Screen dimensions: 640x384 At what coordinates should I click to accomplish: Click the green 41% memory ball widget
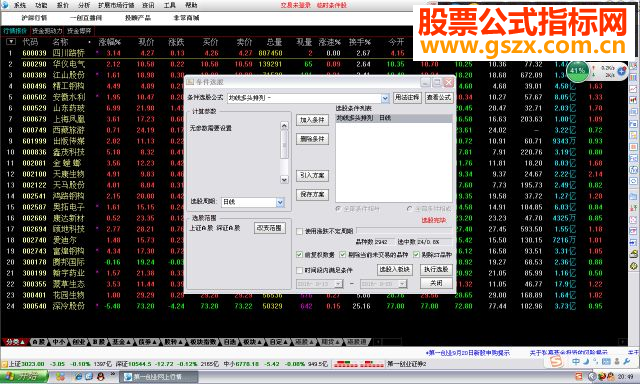coord(577,71)
